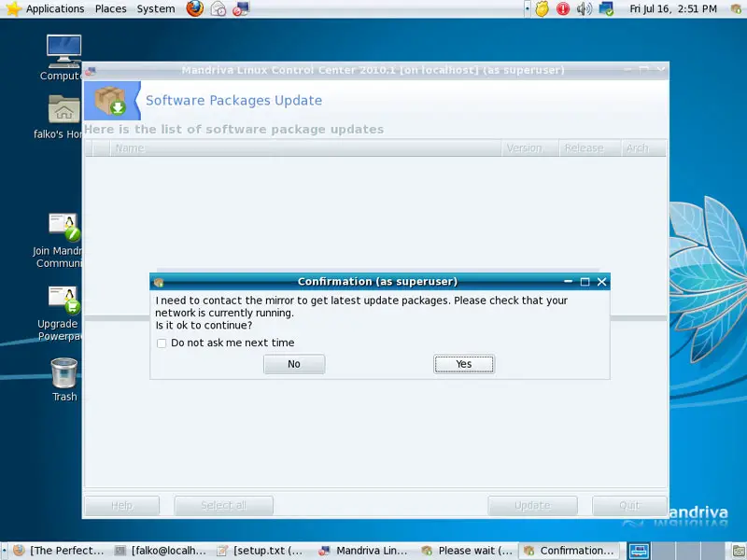Open the Applications menu
This screenshot has width=747, height=560.
(x=55, y=8)
